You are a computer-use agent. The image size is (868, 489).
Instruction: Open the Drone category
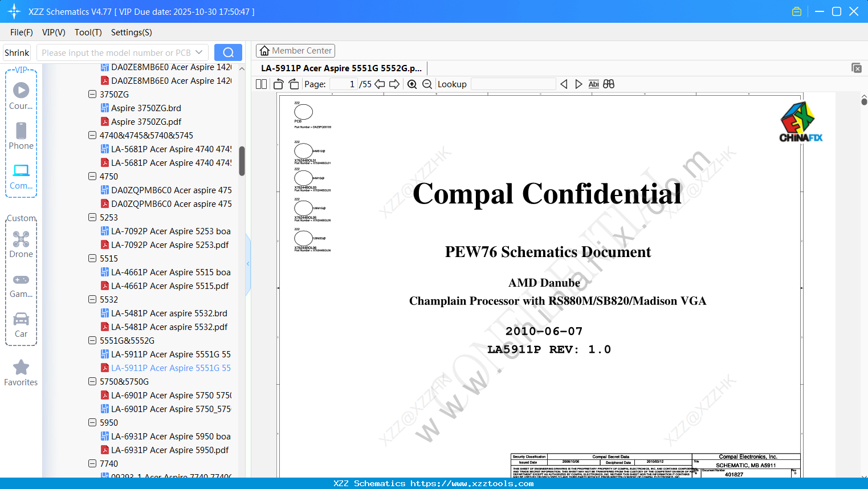21,244
